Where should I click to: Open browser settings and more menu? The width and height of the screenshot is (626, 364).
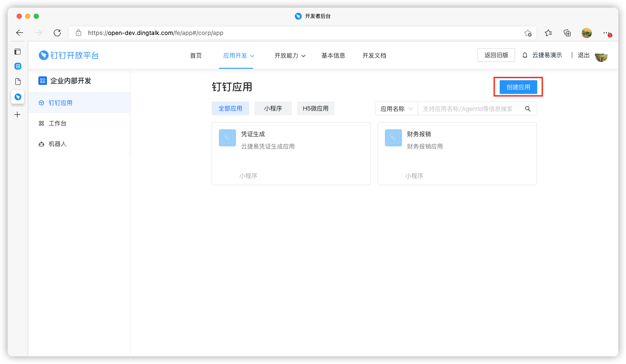(x=606, y=33)
